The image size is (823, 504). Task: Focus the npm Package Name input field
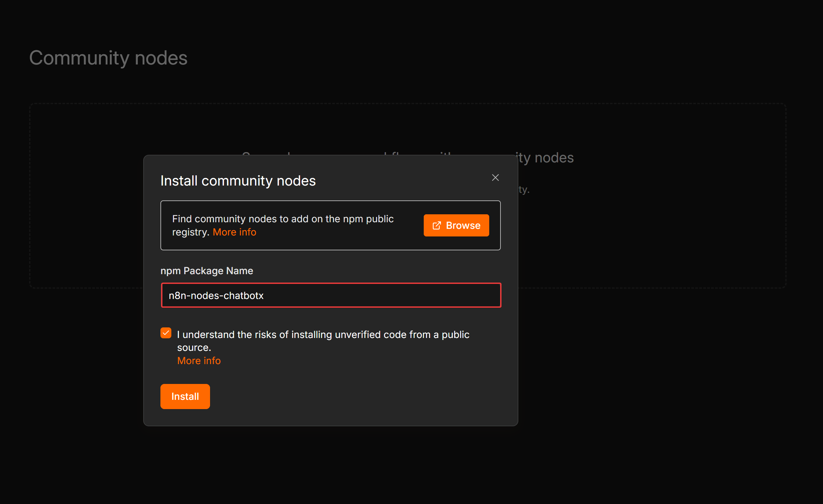[331, 295]
